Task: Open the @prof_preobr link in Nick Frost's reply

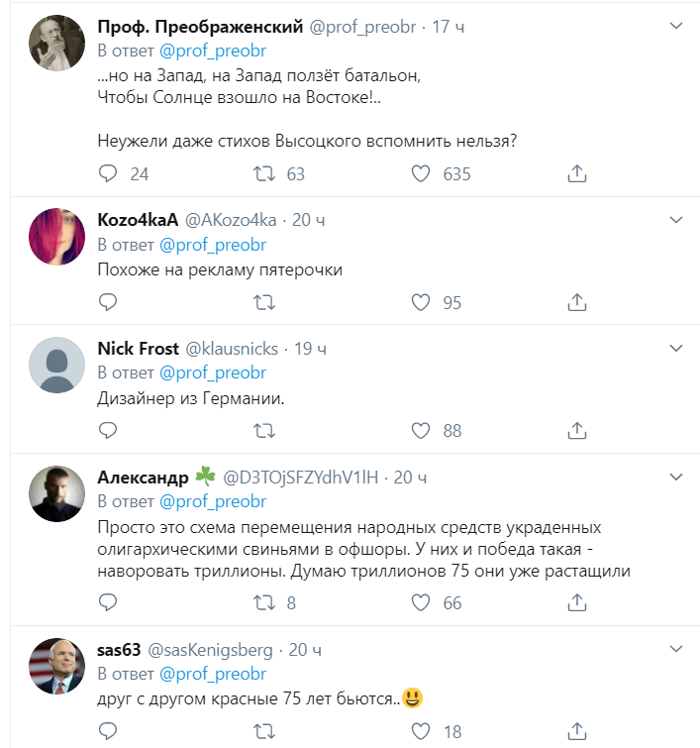Action: pos(212,374)
